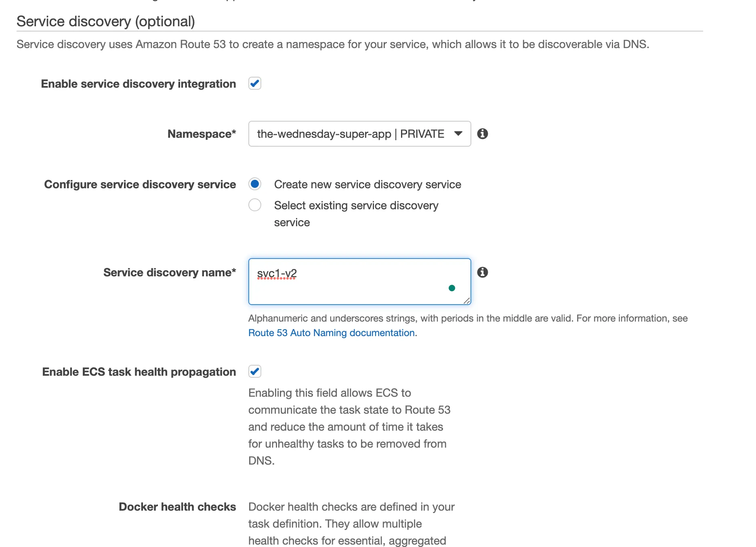Click the Namespace* field label

(202, 134)
